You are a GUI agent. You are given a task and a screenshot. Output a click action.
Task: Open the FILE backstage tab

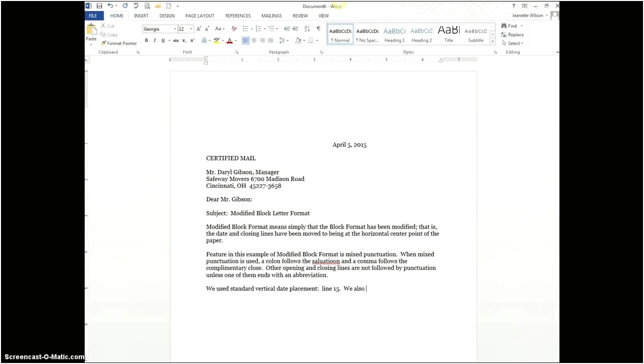(93, 16)
